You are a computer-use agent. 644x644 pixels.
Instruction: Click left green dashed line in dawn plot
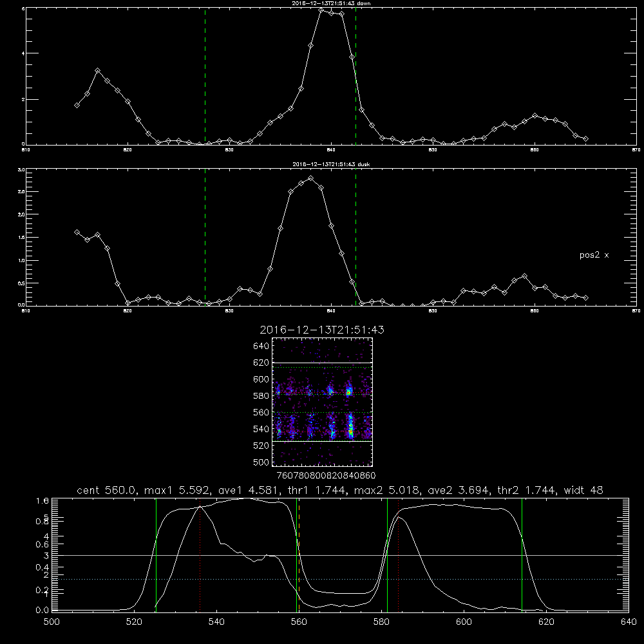205,76
